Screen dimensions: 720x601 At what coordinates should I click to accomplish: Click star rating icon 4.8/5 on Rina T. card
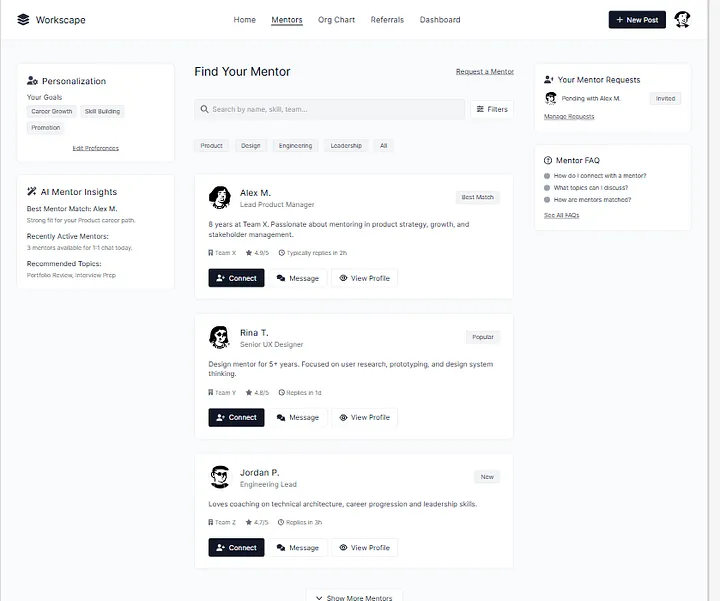(x=249, y=393)
